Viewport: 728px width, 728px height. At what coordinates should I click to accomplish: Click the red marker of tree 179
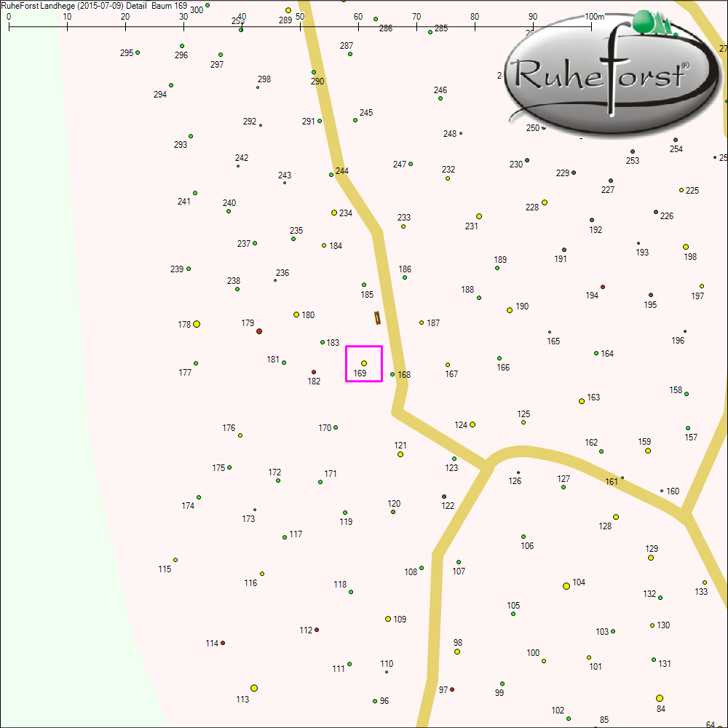pos(259,331)
